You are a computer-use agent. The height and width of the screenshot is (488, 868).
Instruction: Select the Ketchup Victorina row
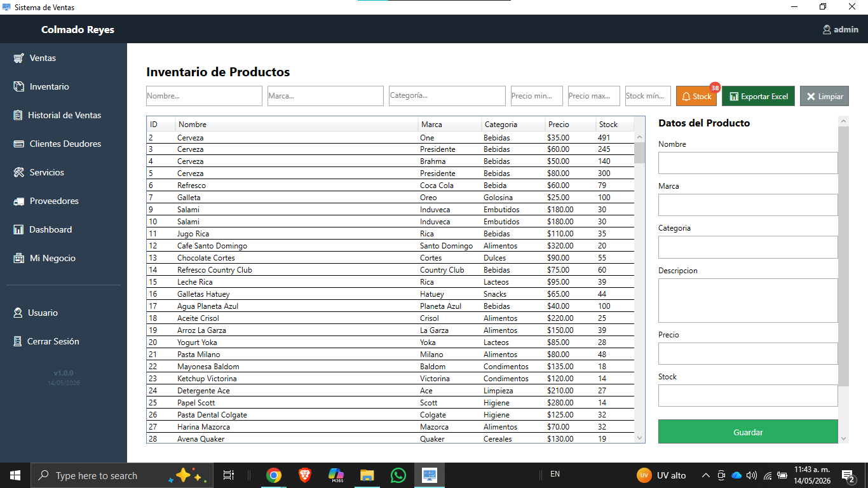point(390,379)
